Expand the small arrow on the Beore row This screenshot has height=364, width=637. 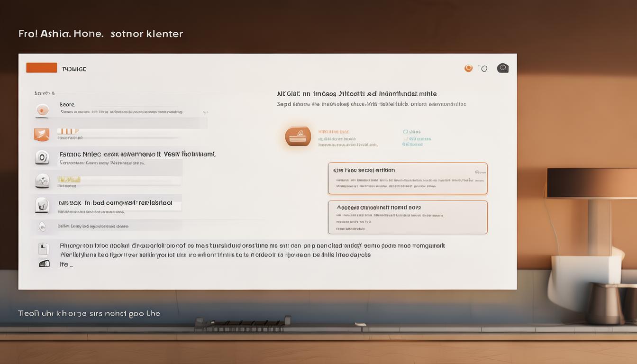205,113
